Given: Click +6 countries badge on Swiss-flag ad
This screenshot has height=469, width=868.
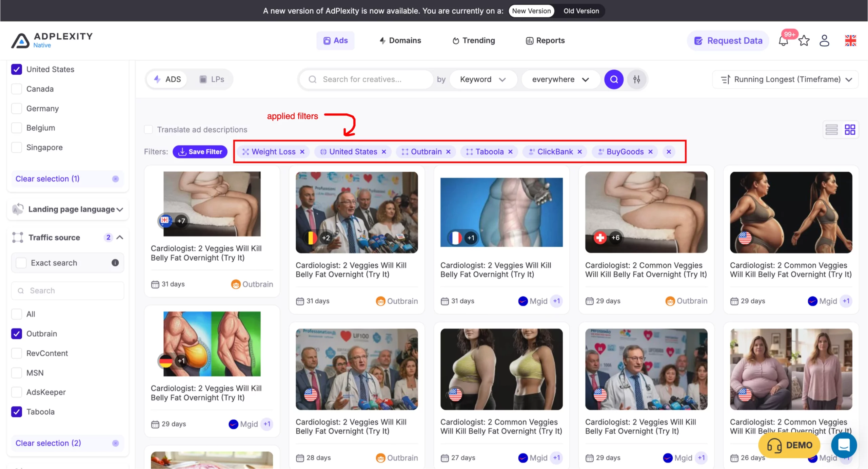Looking at the screenshot, I should [x=615, y=238].
